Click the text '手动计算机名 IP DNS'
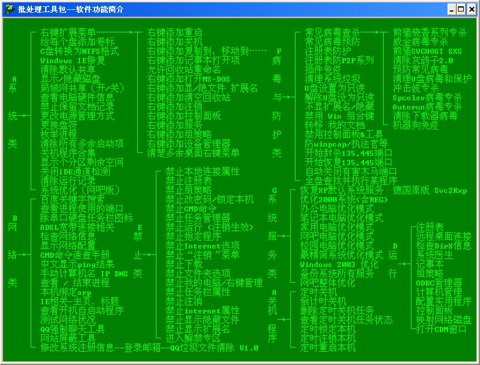The width and height of the screenshot is (480, 365). (x=84, y=274)
